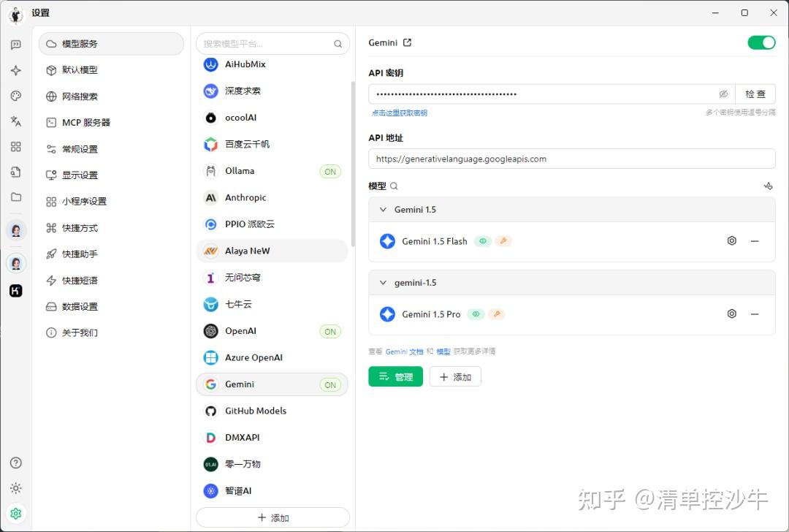Select Alaya NeW provider
Image resolution: width=789 pixels, height=532 pixels.
pos(272,251)
